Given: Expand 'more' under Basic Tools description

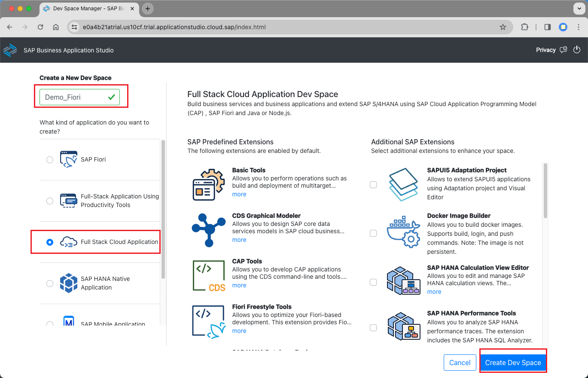Looking at the screenshot, I should pyautogui.click(x=239, y=195).
